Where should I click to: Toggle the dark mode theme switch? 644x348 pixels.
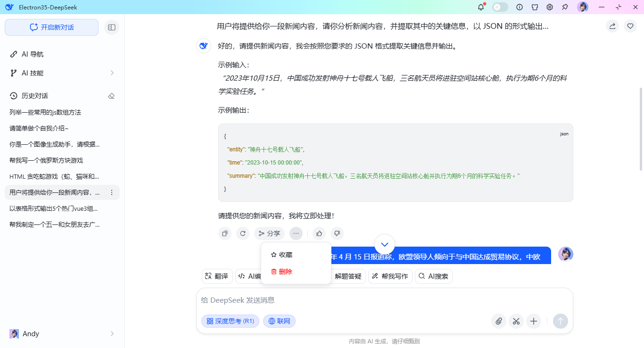coord(500,7)
